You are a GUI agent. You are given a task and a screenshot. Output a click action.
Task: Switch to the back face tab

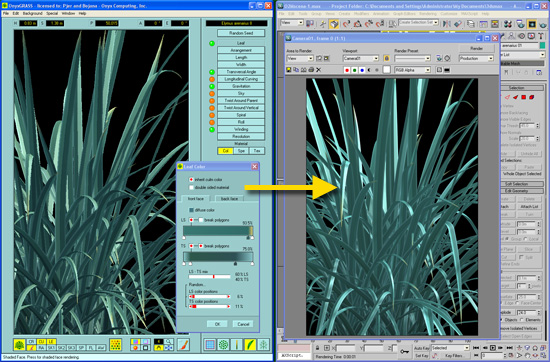(x=229, y=199)
